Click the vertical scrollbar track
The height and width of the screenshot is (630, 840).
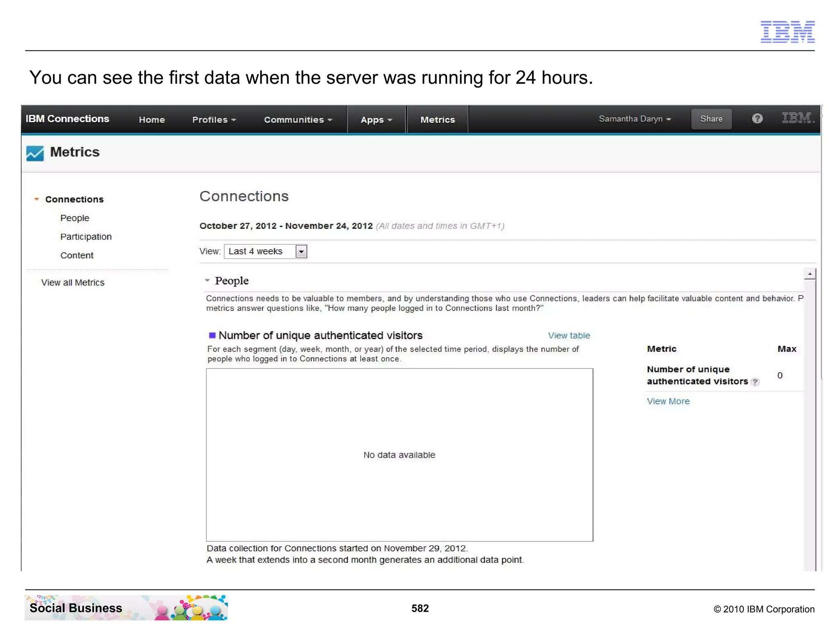tap(810, 425)
